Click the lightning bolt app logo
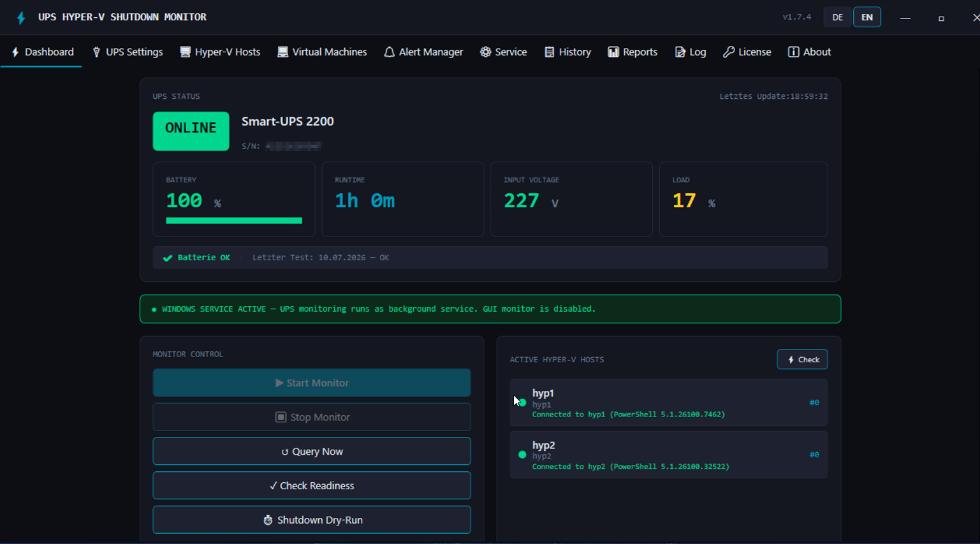The image size is (980, 544). click(21, 18)
